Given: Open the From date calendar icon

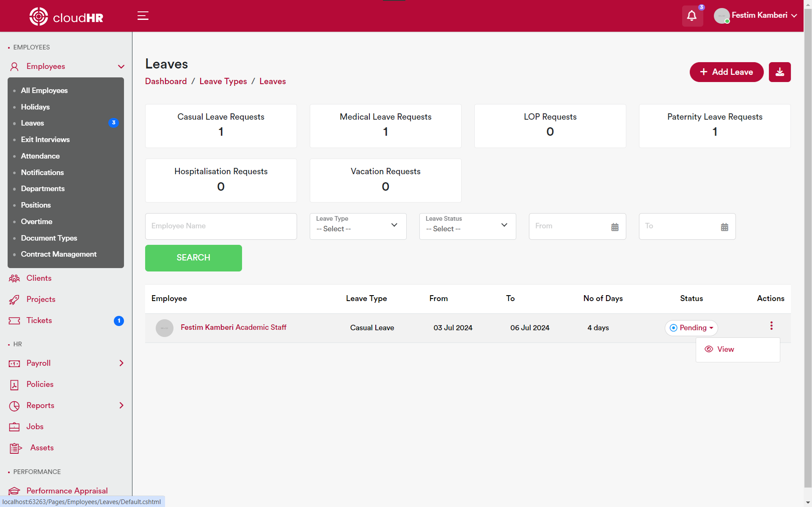Looking at the screenshot, I should 615,227.
